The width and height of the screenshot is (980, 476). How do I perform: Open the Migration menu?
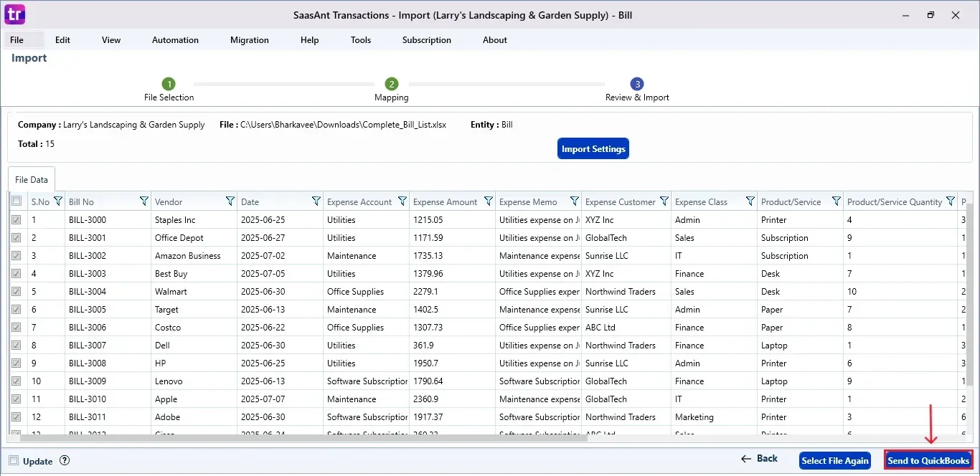(250, 40)
